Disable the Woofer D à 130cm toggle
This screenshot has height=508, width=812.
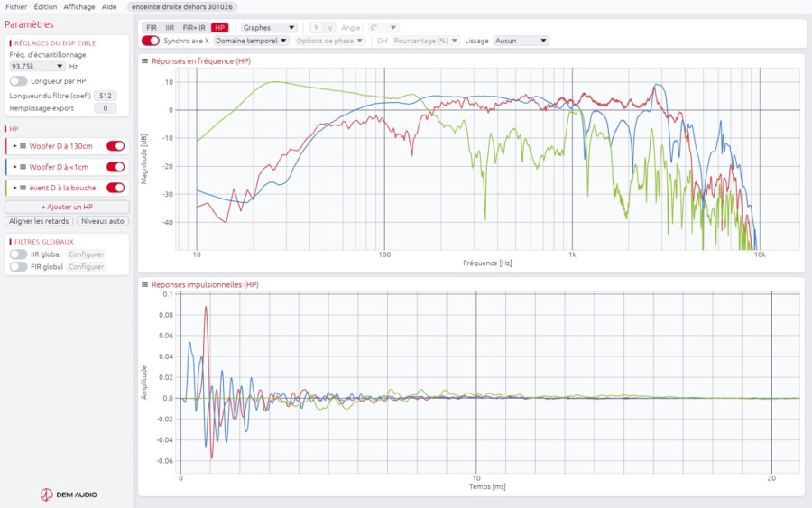point(115,146)
